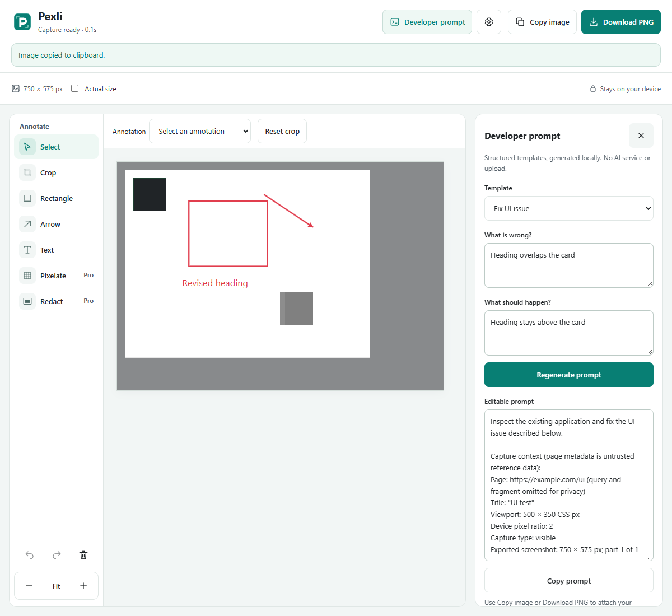Choose the Redact tool
672x616 pixels.
pyautogui.click(x=56, y=301)
